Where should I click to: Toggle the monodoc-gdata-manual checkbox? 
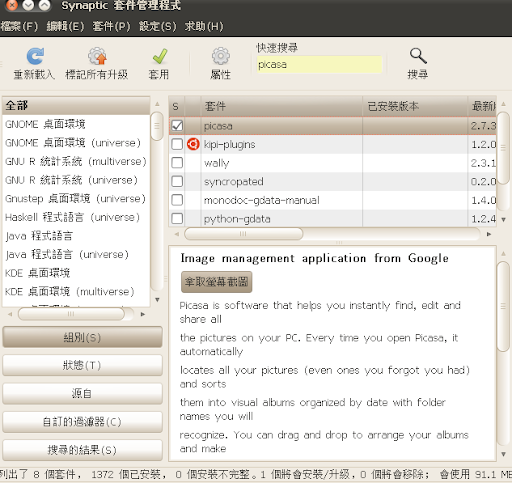coord(177,200)
